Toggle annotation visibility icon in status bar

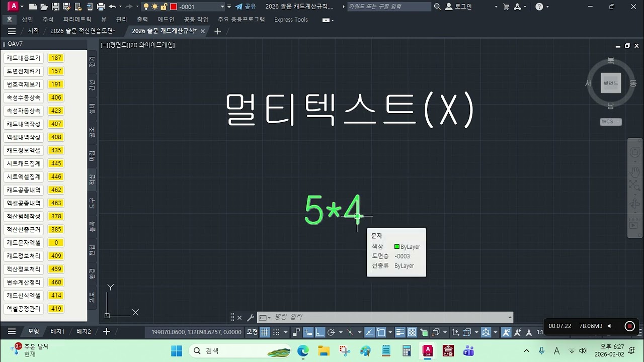click(507, 332)
